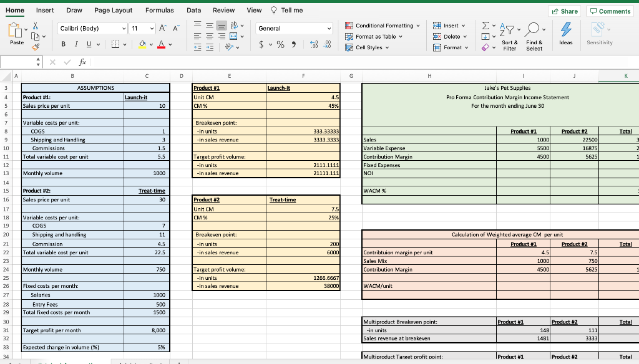Screen dimensions: 639x364
Task: Toggle Underline formatting
Action: coord(89,44)
